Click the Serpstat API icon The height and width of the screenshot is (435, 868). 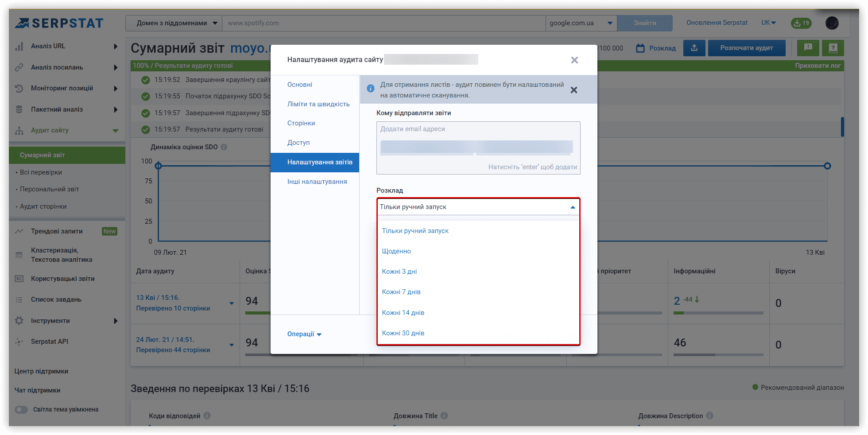click(19, 342)
